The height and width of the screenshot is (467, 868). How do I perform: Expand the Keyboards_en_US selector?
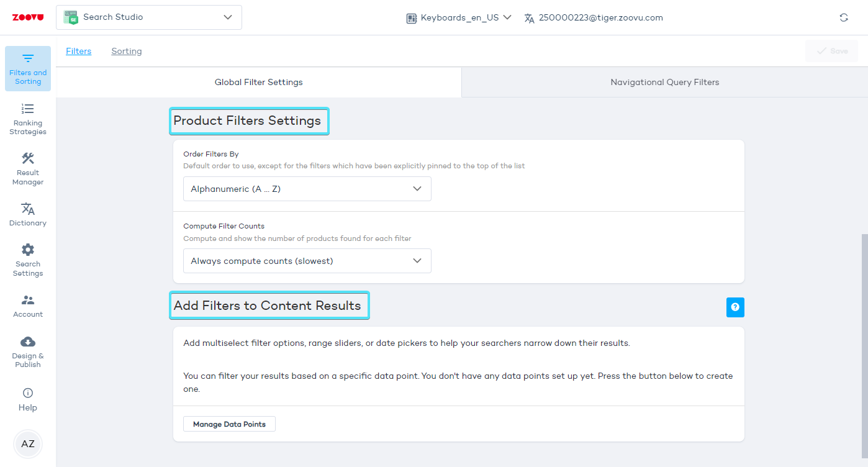[x=458, y=17]
